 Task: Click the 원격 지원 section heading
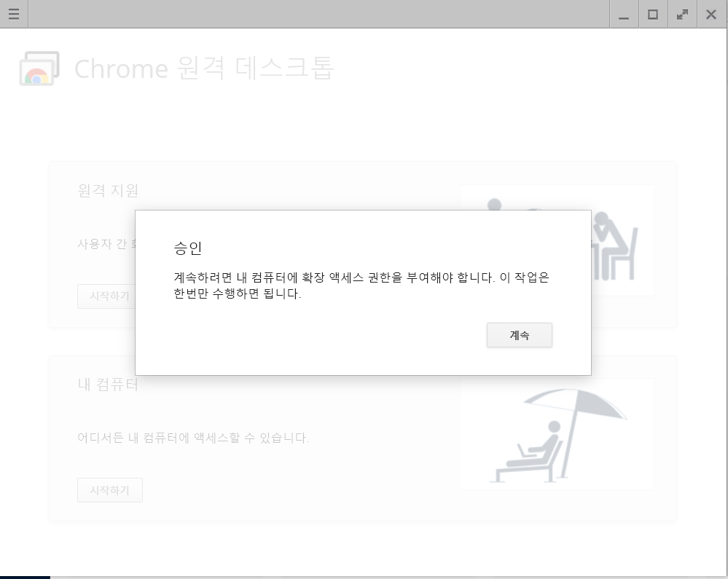click(x=108, y=190)
